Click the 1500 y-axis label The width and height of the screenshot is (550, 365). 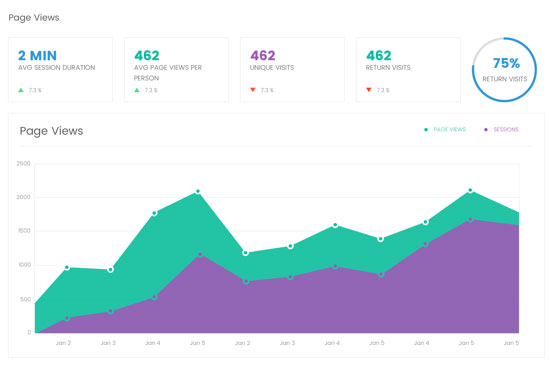tap(24, 231)
